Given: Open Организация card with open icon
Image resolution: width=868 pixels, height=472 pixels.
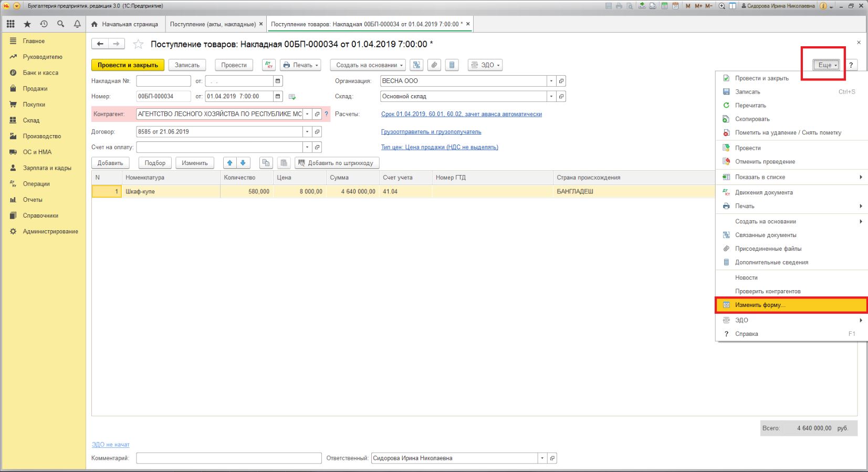Looking at the screenshot, I should pyautogui.click(x=561, y=81).
